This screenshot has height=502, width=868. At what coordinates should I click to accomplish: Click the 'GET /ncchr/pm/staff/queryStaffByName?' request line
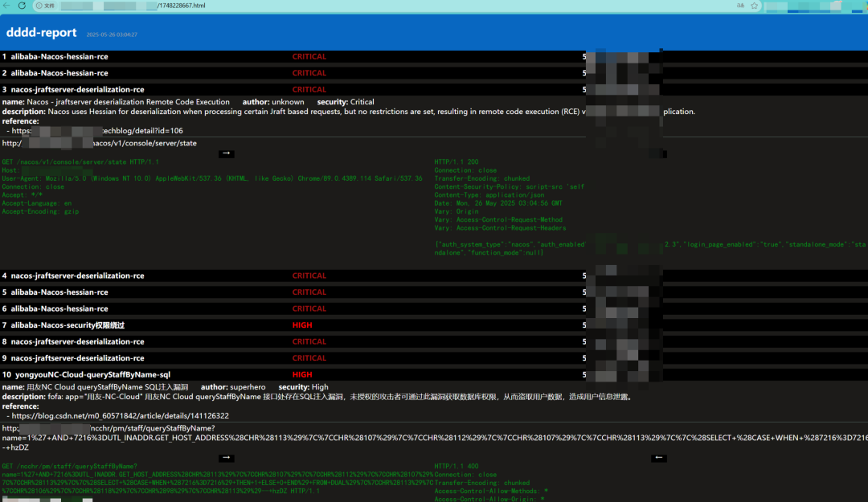[x=70, y=467]
